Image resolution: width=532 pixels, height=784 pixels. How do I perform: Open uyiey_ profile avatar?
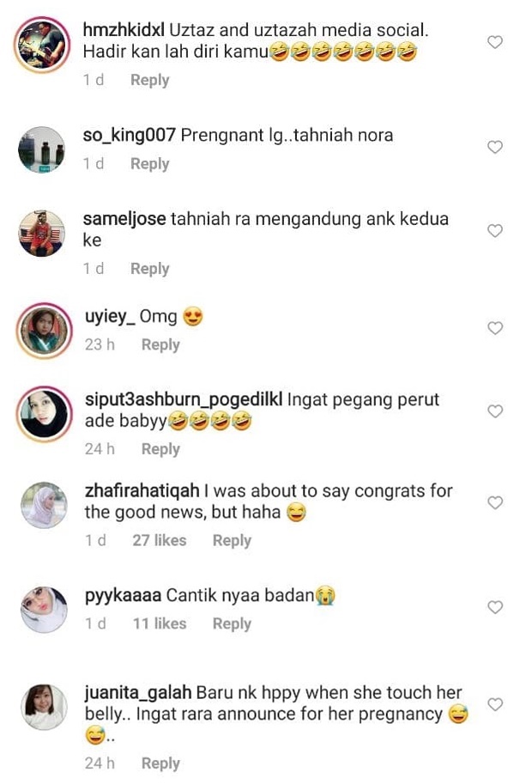point(45,331)
